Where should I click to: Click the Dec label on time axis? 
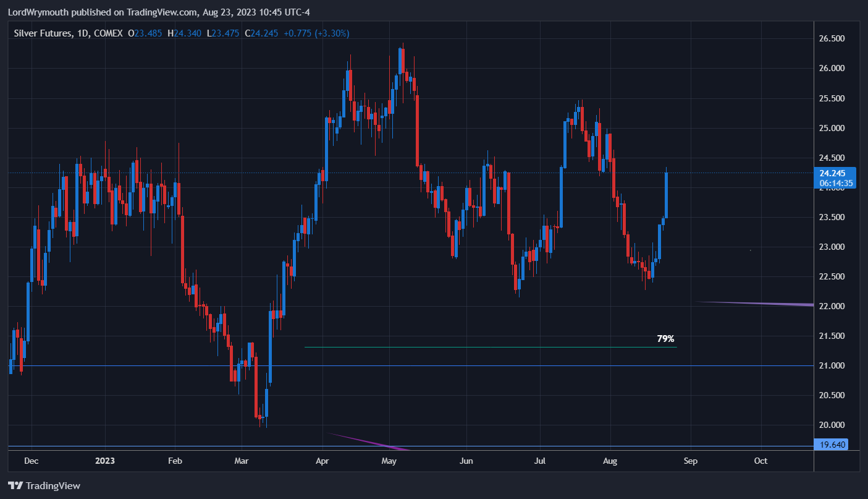point(32,461)
